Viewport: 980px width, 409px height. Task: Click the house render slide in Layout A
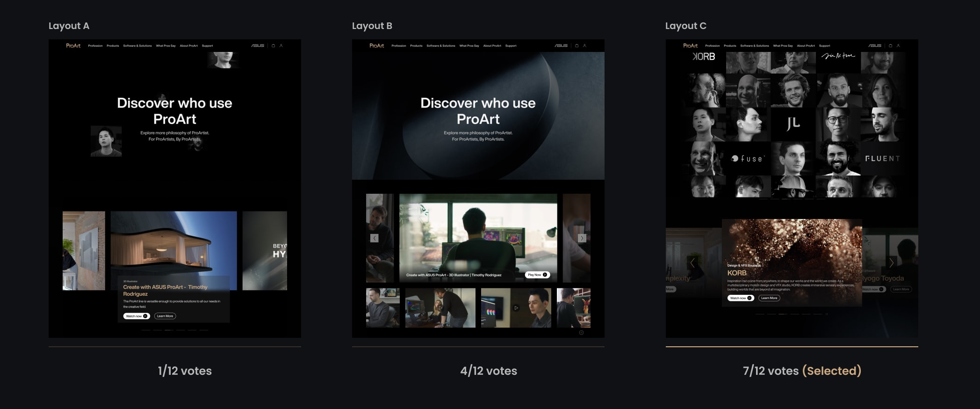(x=174, y=250)
